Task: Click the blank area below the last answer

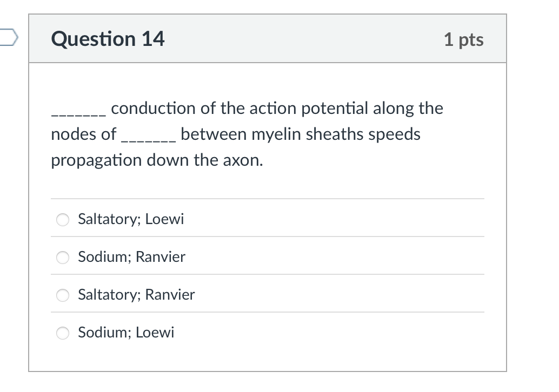Action: (269, 357)
